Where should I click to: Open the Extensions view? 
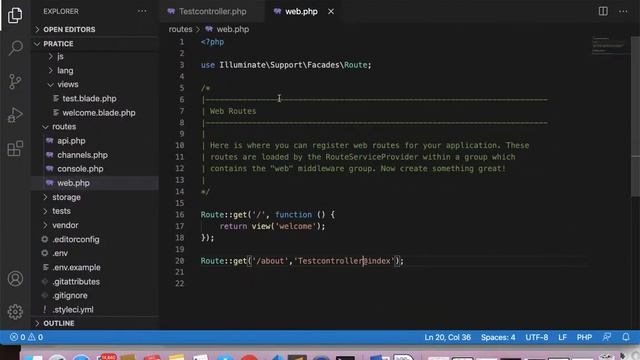click(x=15, y=148)
